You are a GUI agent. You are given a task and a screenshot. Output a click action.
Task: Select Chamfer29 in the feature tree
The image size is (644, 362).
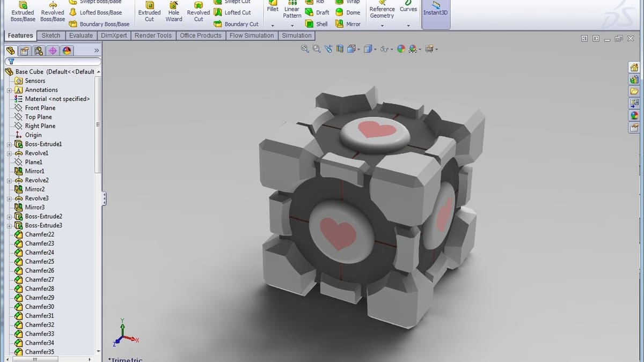point(39,298)
